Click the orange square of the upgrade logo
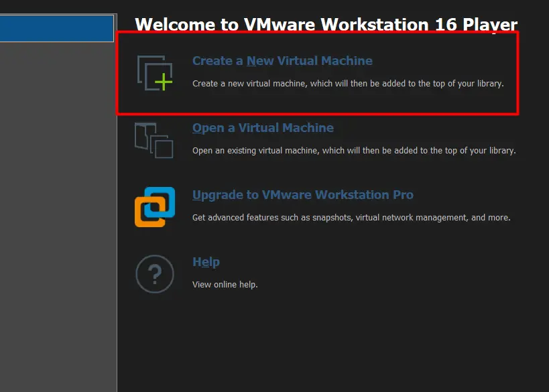This screenshot has width=549, height=392. pos(146,214)
